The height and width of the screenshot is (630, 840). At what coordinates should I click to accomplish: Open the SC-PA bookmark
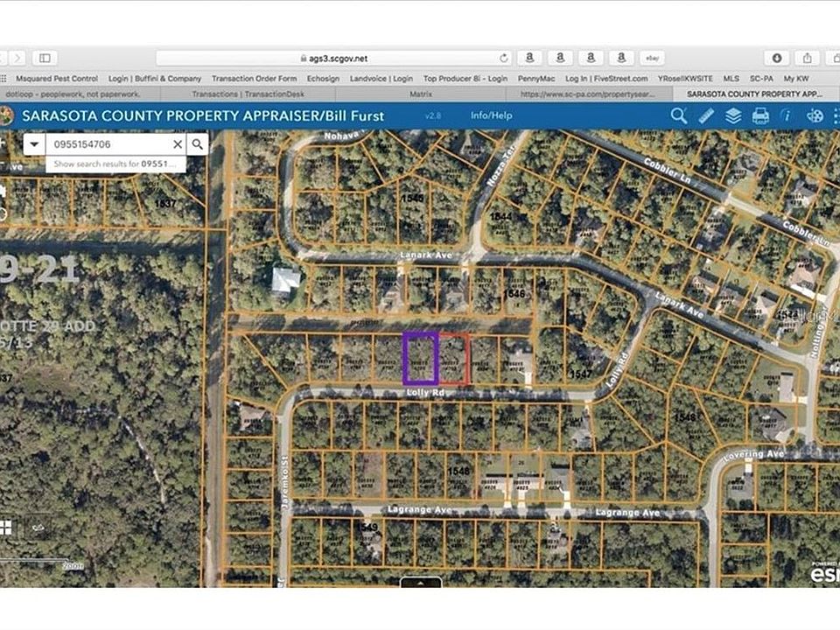point(761,78)
